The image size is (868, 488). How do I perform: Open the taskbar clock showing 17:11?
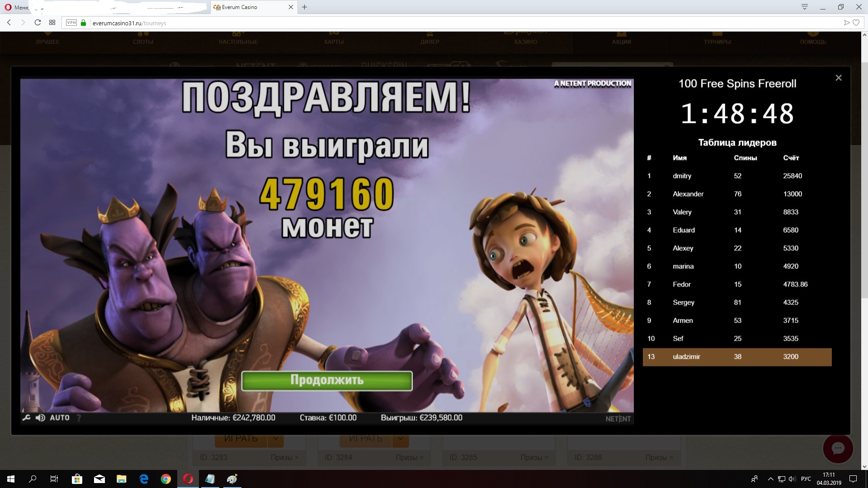pos(829,479)
